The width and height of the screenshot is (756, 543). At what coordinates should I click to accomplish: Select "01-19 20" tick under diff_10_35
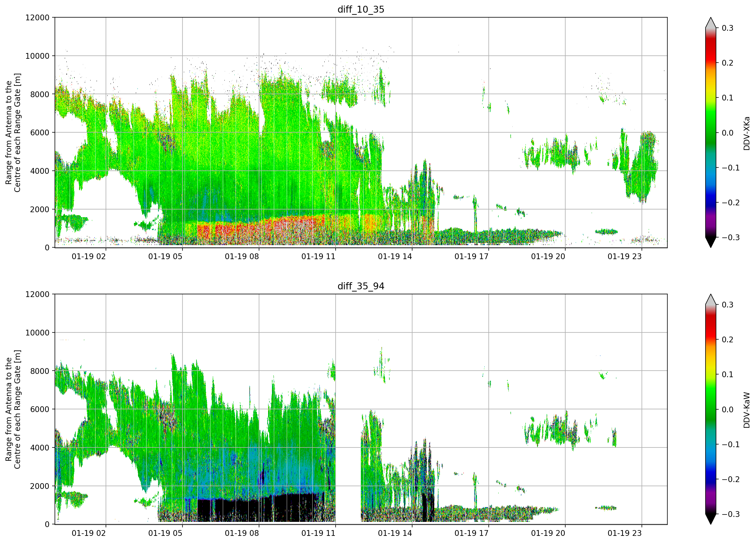(x=548, y=256)
